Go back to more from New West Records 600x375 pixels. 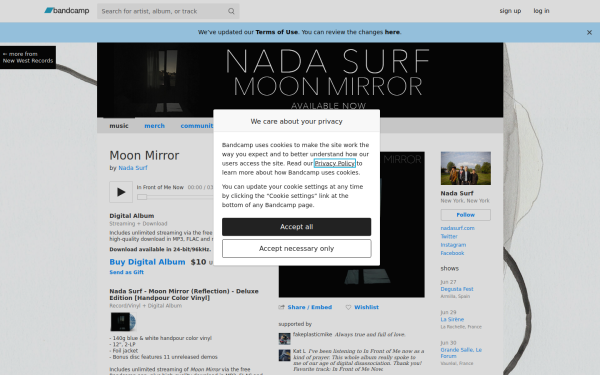(28, 57)
